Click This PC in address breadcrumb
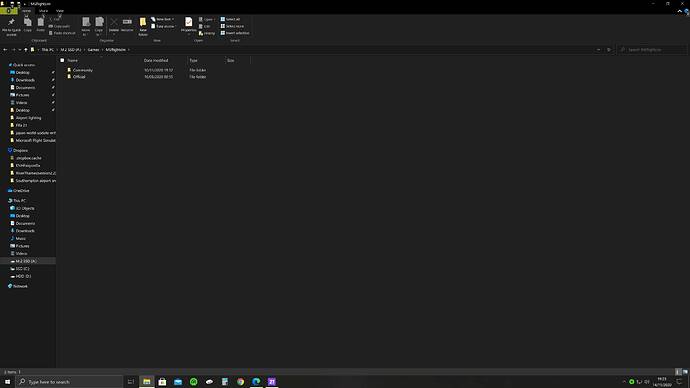690x388 pixels. pos(48,50)
